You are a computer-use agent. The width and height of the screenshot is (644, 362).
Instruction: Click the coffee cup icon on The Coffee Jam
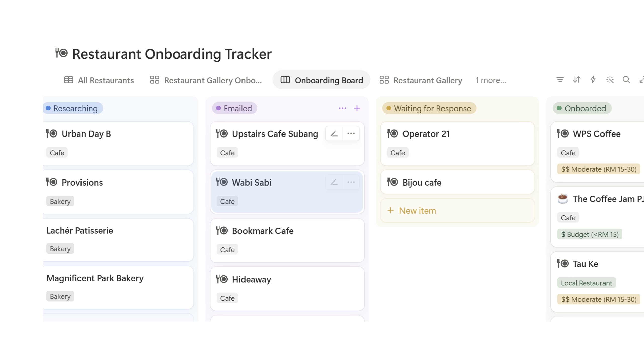pyautogui.click(x=563, y=199)
